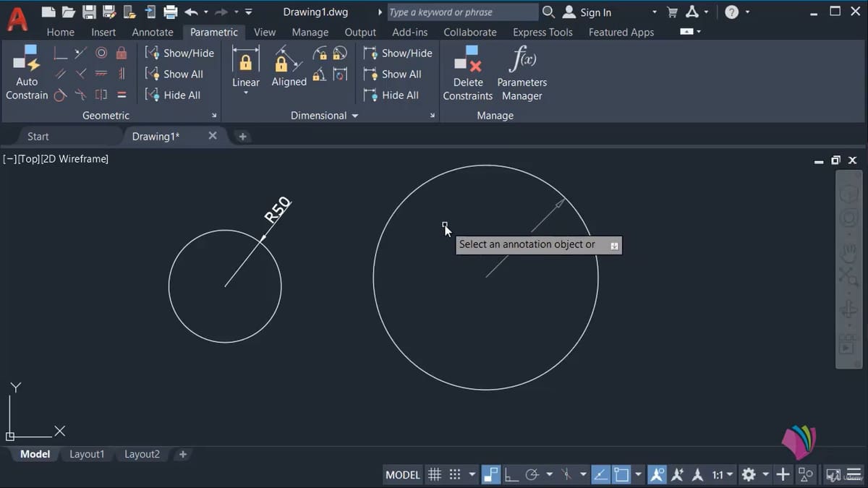Switch to the Express Tools tab
This screenshot has width=868, height=488.
pos(542,32)
